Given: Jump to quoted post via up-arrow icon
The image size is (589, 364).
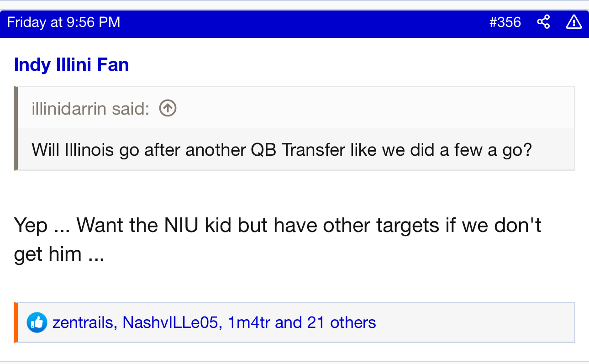Looking at the screenshot, I should [x=168, y=108].
